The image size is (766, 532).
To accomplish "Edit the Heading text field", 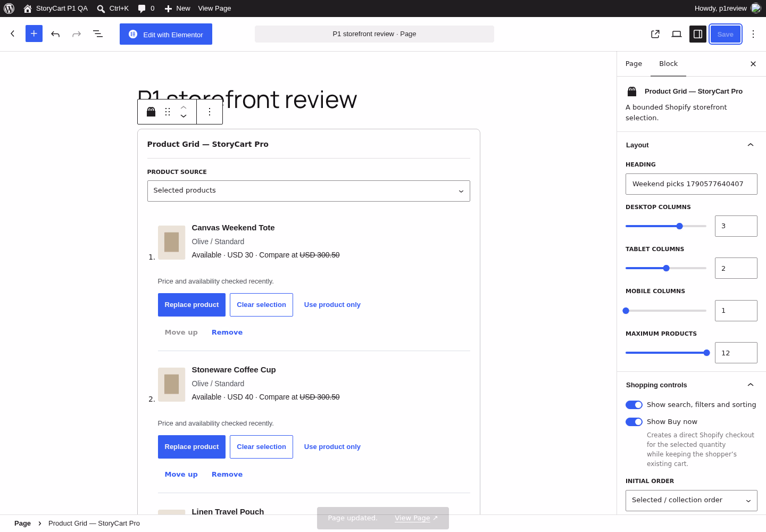I will [x=692, y=184].
